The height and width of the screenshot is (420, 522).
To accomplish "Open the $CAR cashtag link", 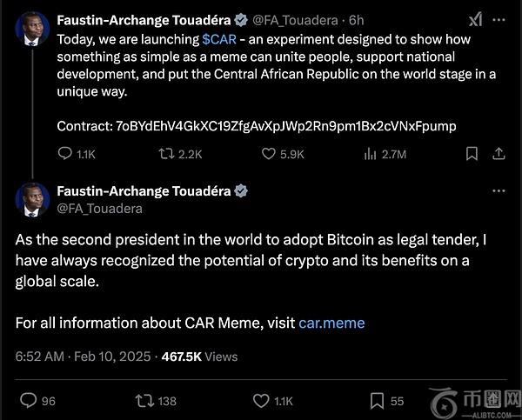I will coord(219,39).
